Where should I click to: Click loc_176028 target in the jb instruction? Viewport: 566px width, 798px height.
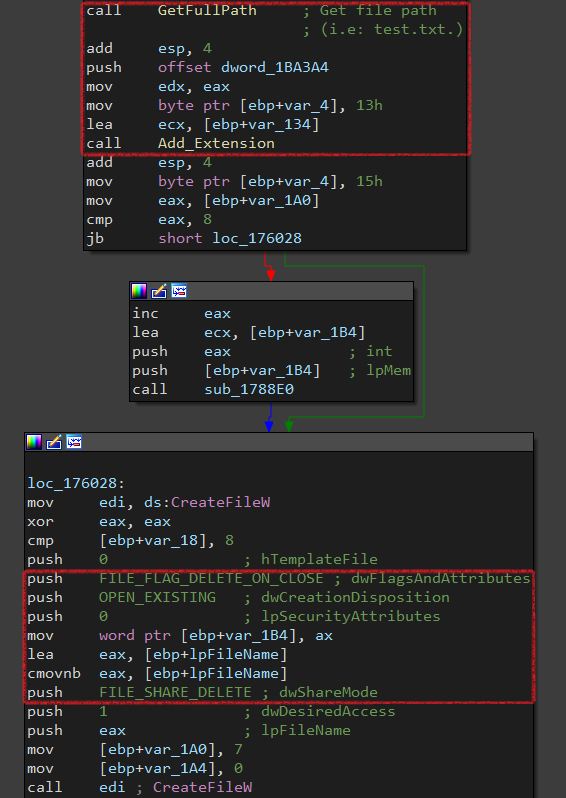pyautogui.click(x=257, y=238)
